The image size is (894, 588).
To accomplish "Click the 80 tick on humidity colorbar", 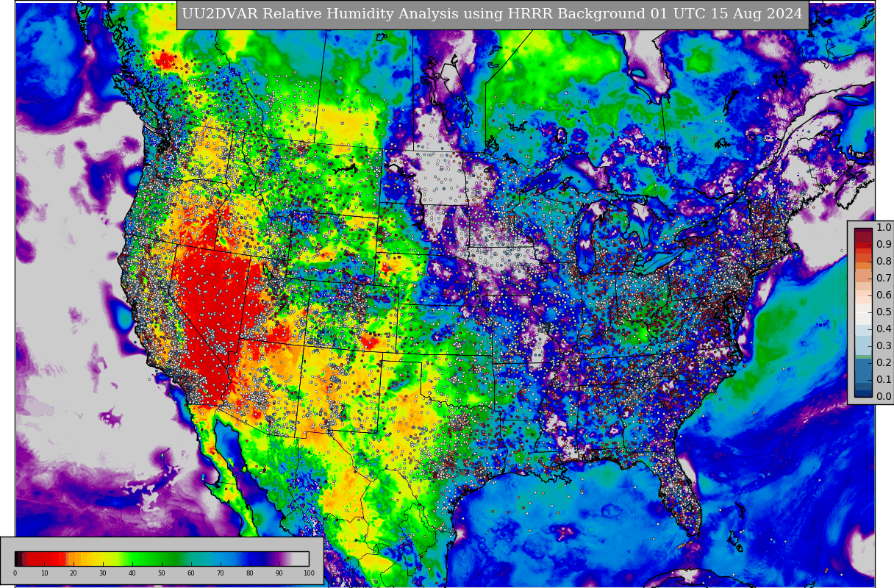I will coord(250,573).
